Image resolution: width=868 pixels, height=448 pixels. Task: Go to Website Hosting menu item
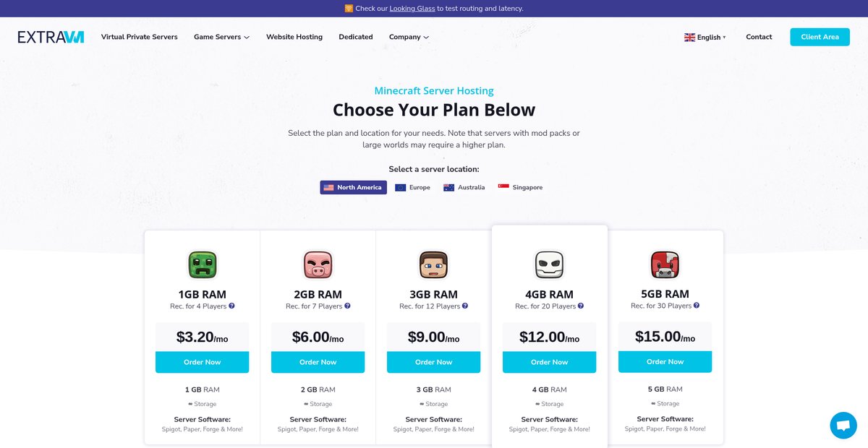[294, 37]
